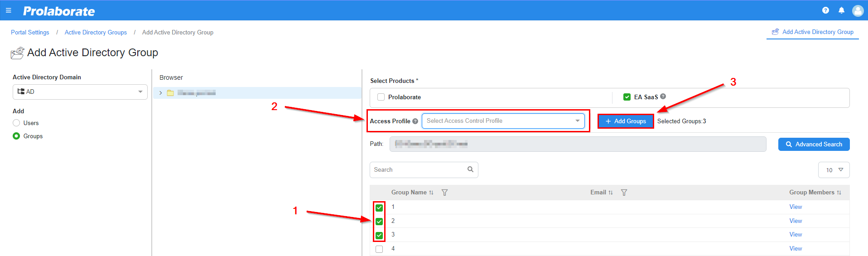Uncheck the checkbox for group 3
Viewport: 868px width, 256px height.
click(379, 236)
